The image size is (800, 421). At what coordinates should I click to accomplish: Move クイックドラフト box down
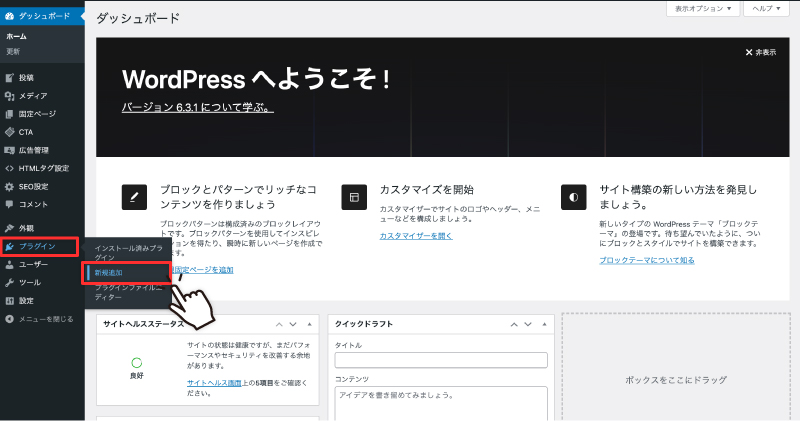(x=528, y=324)
